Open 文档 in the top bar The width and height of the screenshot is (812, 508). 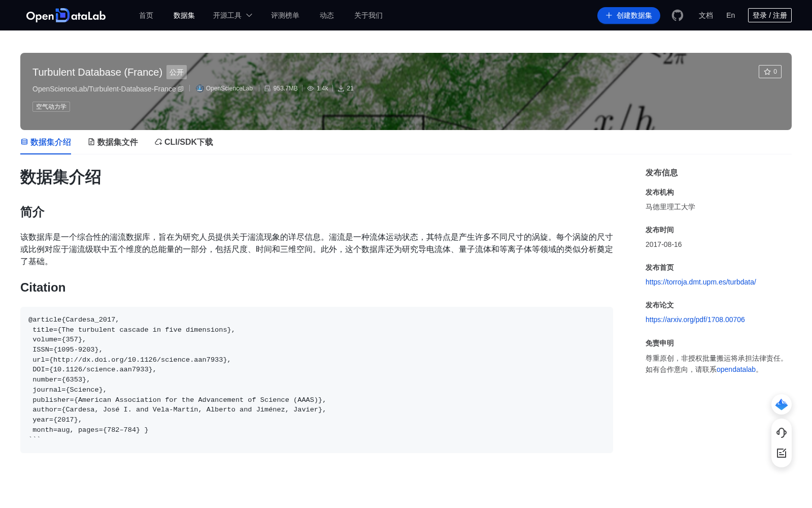(706, 15)
